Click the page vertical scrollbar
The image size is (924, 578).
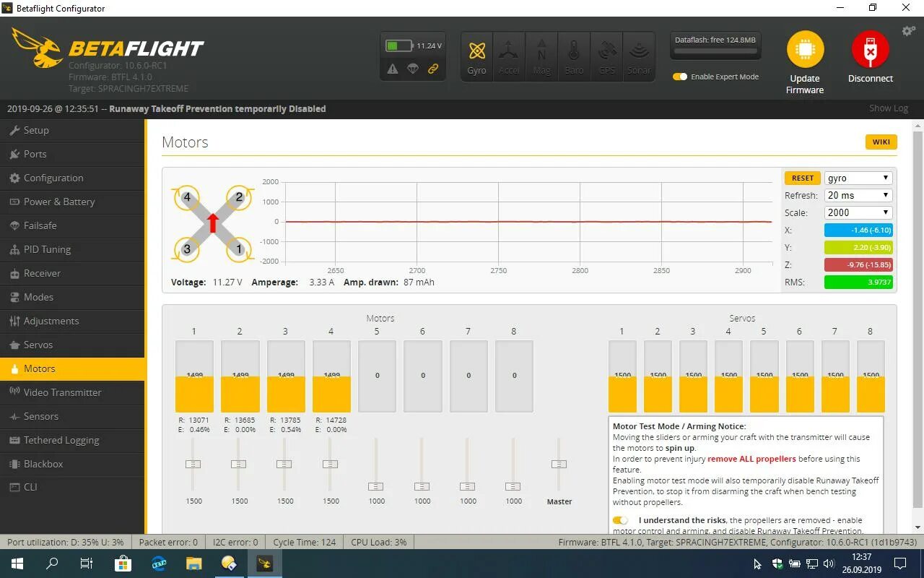918,318
